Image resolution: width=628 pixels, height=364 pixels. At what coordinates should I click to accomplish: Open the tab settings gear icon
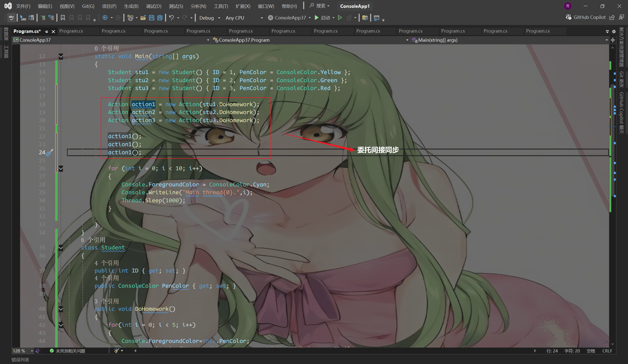click(x=614, y=31)
